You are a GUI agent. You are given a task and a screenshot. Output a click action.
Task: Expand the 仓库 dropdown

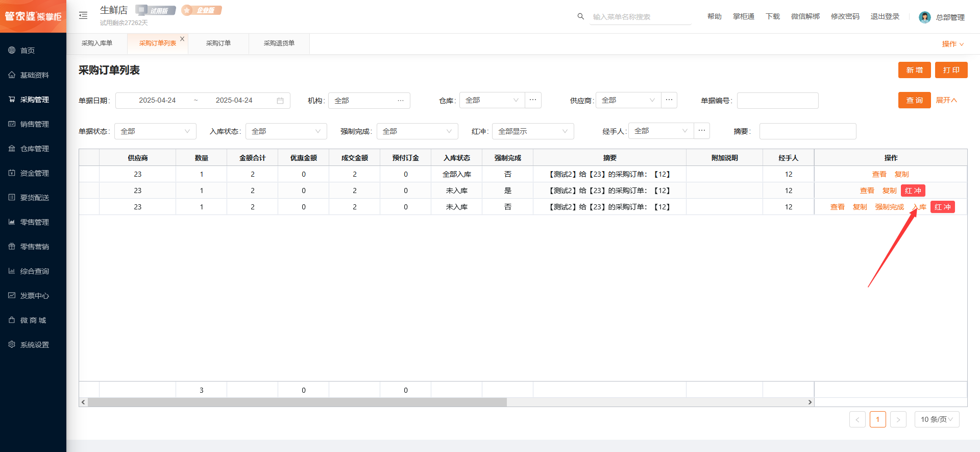(x=492, y=100)
